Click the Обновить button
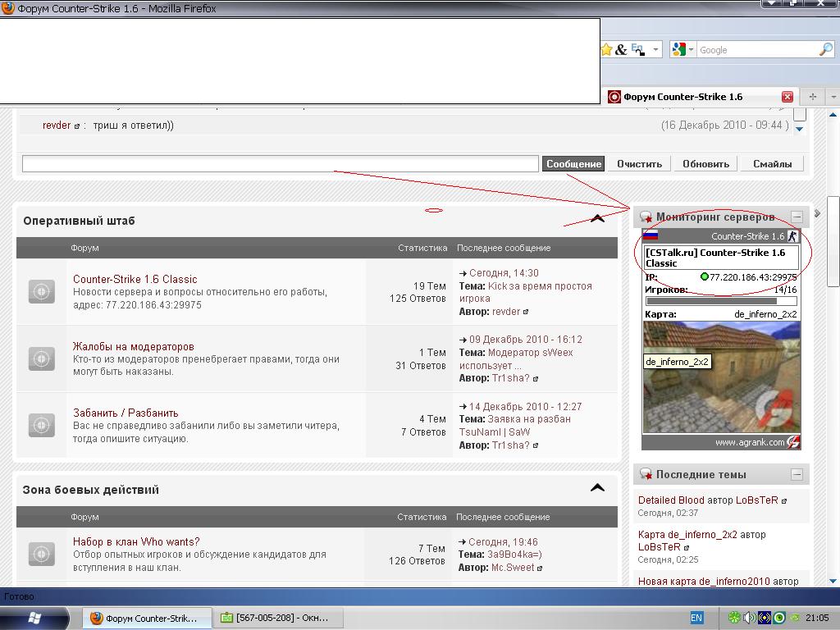Screen dimensions: 840x630 pyautogui.click(x=705, y=164)
